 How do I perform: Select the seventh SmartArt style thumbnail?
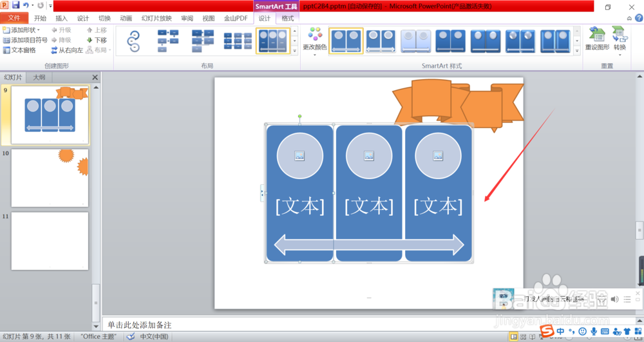tap(555, 41)
